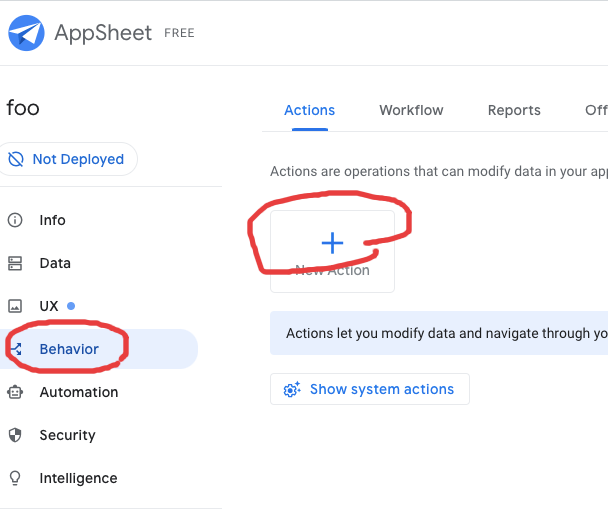Click the Actions let you modify data banner
This screenshot has width=608, height=529.
[439, 333]
